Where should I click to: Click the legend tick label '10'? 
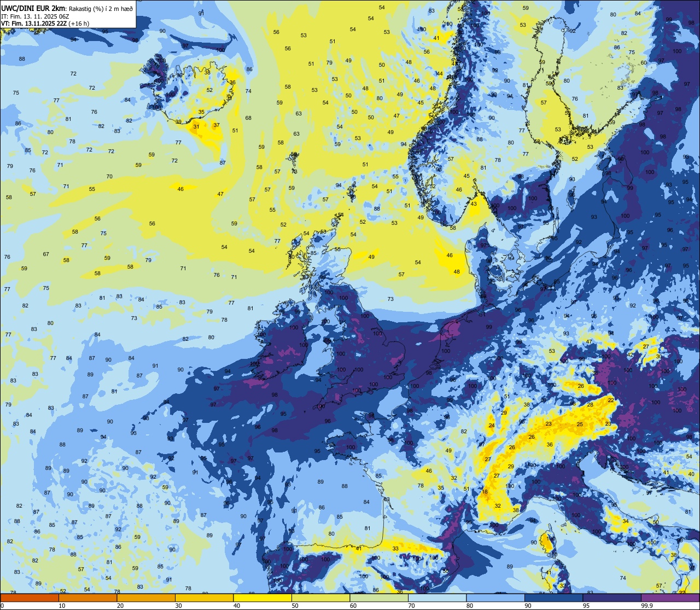(x=62, y=606)
